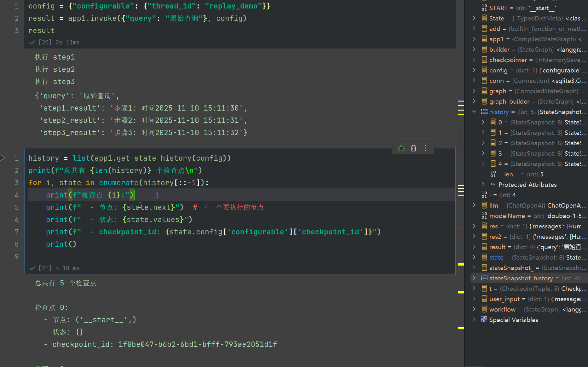
Task: Click the conn Connection object icon
Action: tap(484, 81)
